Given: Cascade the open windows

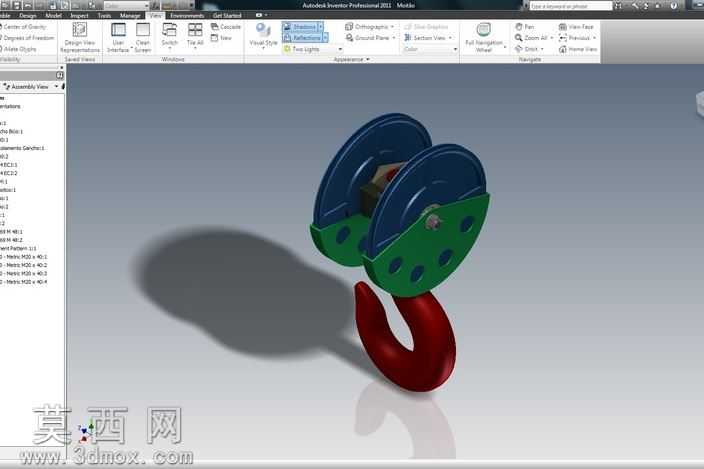Looking at the screenshot, I should click(225, 26).
